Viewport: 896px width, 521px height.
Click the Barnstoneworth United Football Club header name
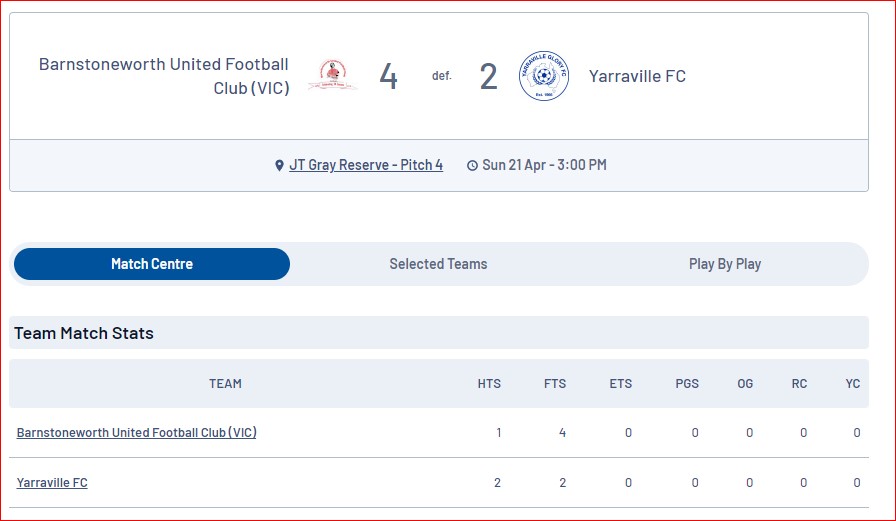pyautogui.click(x=164, y=76)
